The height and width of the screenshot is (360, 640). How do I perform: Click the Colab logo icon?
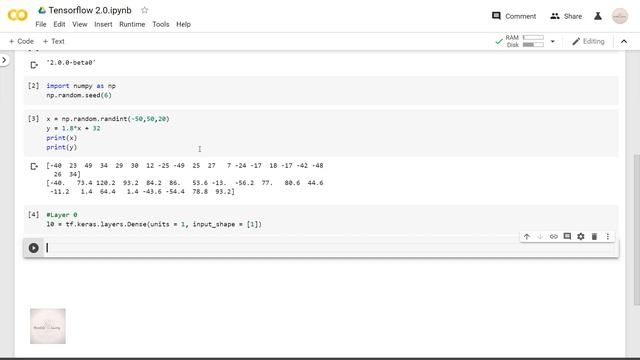(x=18, y=16)
